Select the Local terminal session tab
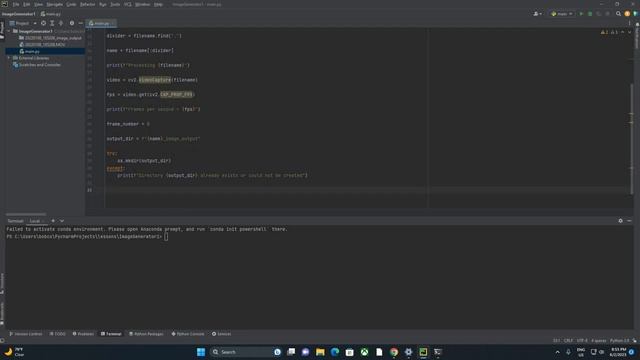Viewport: 640px width, 360px height. tap(35, 221)
